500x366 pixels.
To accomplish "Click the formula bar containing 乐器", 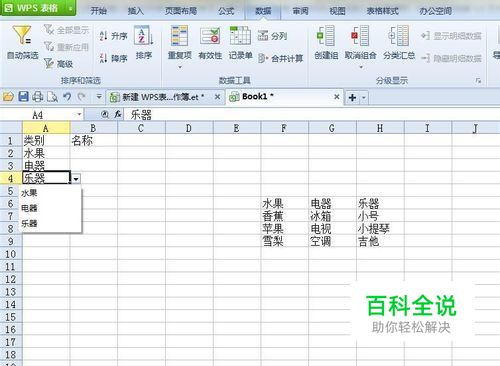I will 312,115.
